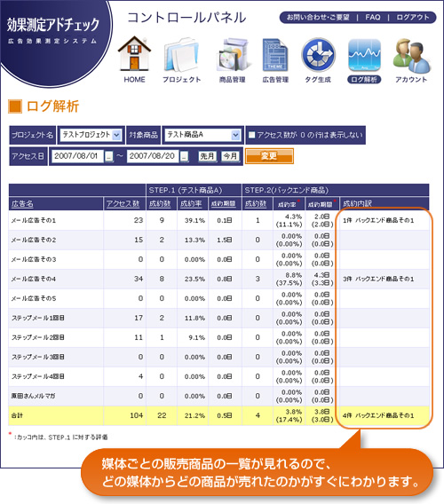
Task: Open the start date calendar picker button
Action: pos(109,156)
